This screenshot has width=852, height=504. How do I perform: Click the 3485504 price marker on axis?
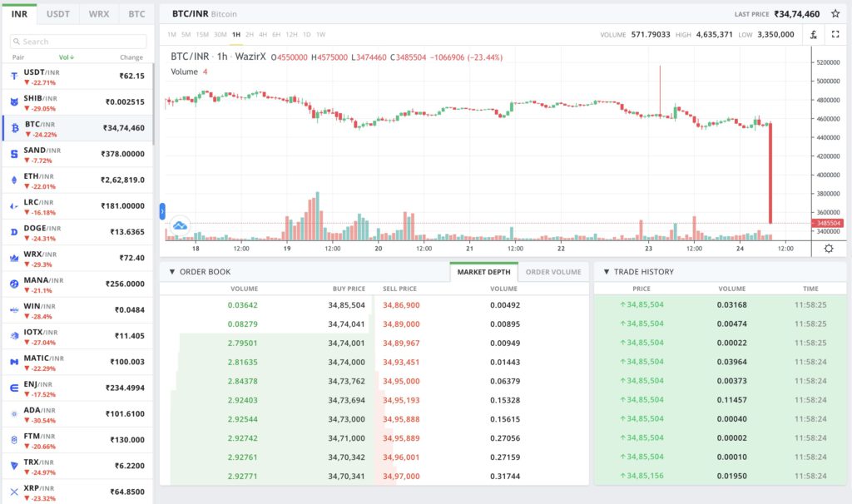pos(827,223)
